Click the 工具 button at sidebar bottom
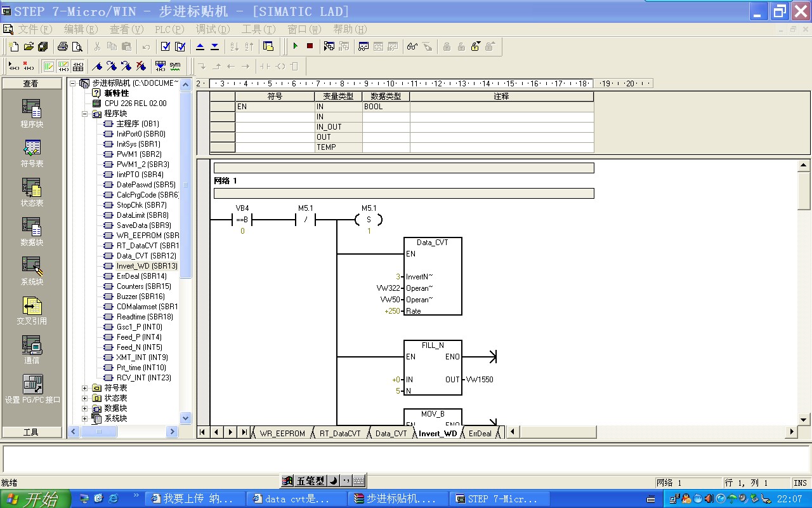812x508 pixels. (x=31, y=432)
